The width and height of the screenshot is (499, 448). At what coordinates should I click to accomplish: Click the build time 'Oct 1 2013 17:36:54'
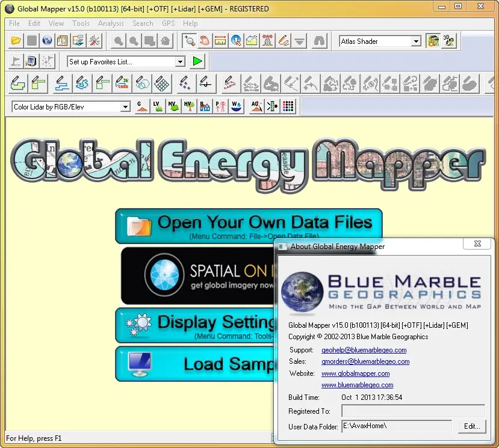click(x=372, y=397)
